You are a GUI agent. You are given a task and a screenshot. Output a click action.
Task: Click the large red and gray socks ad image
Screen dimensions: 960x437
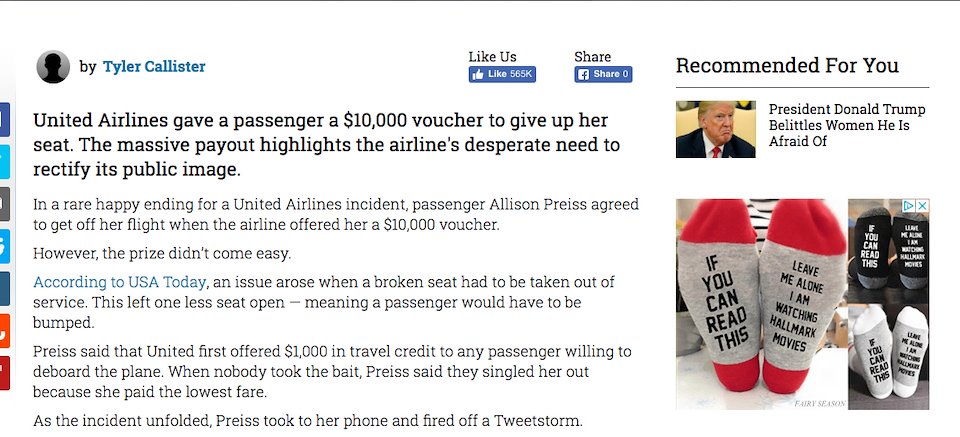761,304
